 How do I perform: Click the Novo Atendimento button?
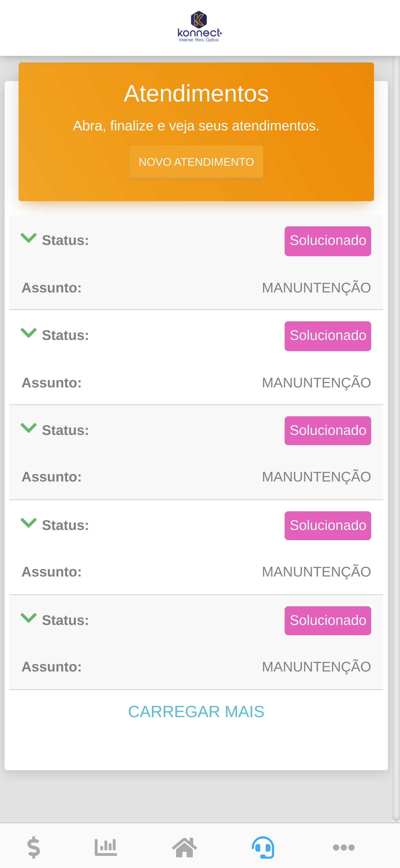pos(196,162)
